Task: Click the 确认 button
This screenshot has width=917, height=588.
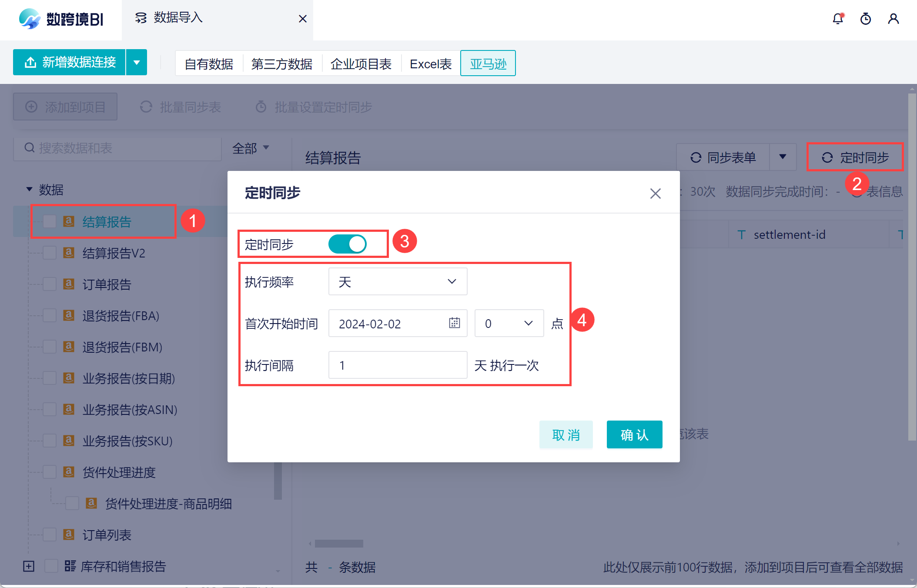Action: click(x=634, y=434)
